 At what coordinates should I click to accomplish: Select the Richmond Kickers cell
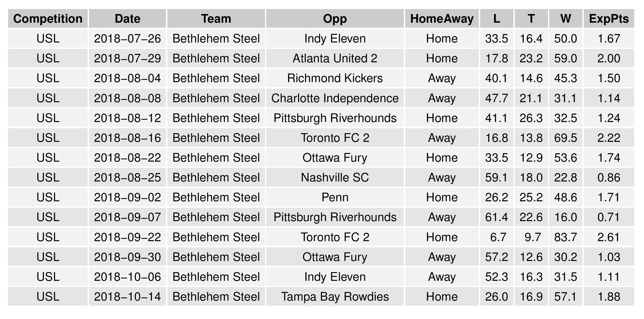click(335, 78)
